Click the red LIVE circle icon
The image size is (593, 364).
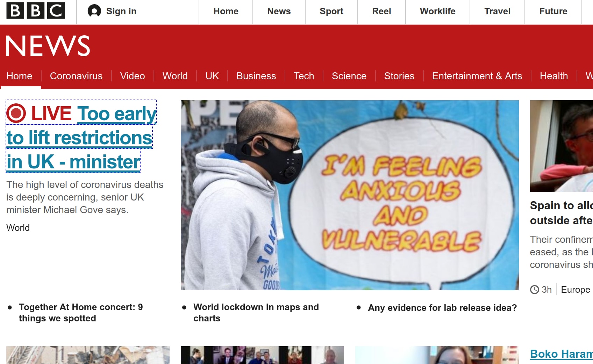16,113
